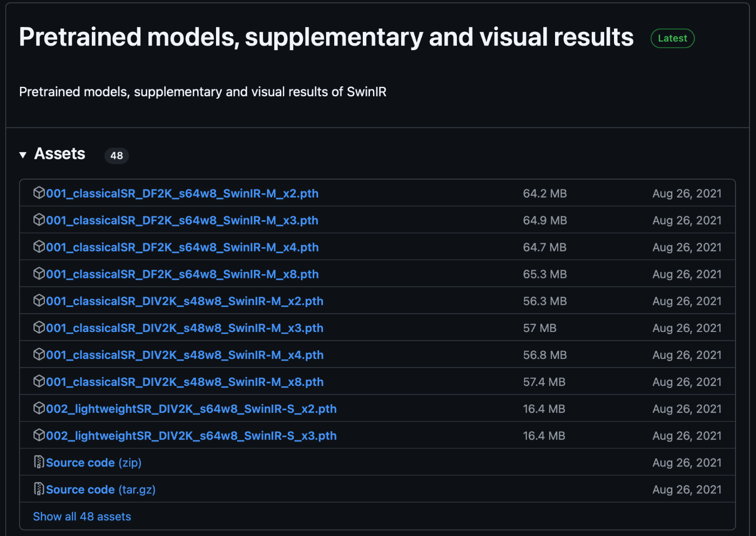Download Source code (tar.gz) archive
This screenshot has height=536, width=756.
coord(100,490)
